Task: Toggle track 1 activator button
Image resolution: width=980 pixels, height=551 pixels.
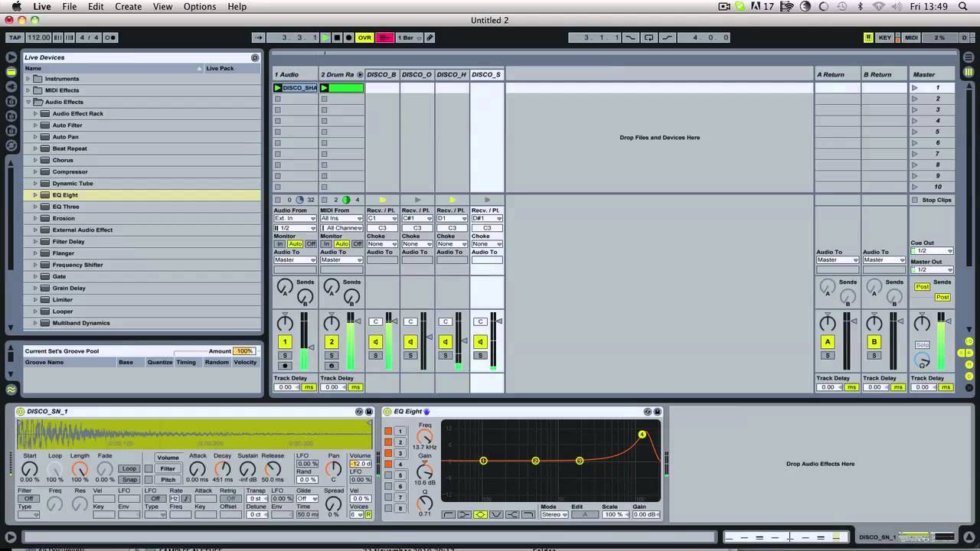Action: click(285, 342)
